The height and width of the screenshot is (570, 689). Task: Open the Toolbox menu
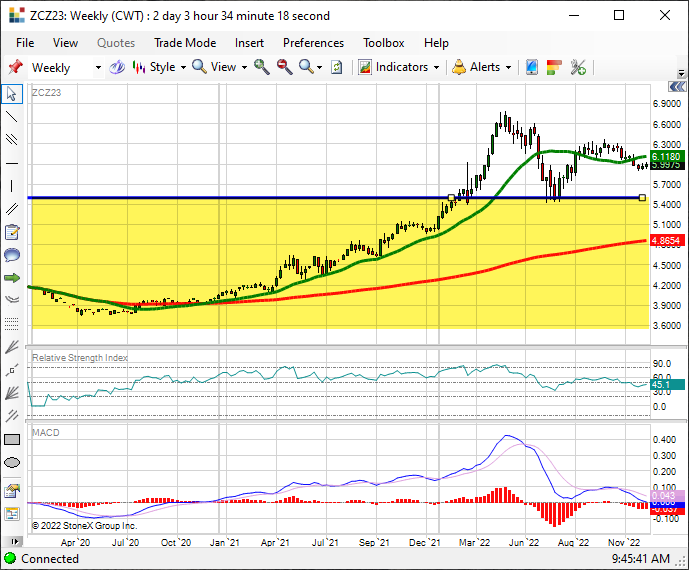click(x=384, y=43)
